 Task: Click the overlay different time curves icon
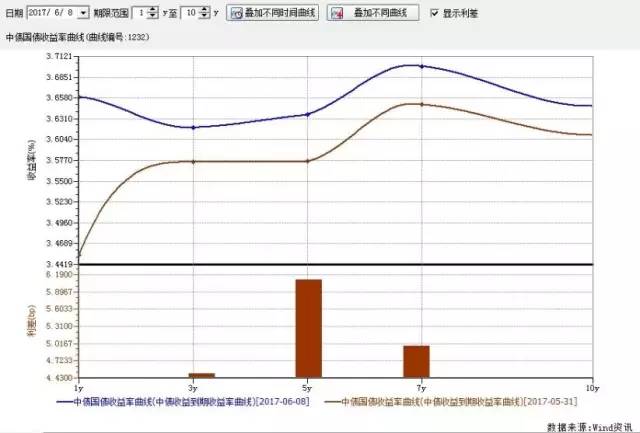237,14
